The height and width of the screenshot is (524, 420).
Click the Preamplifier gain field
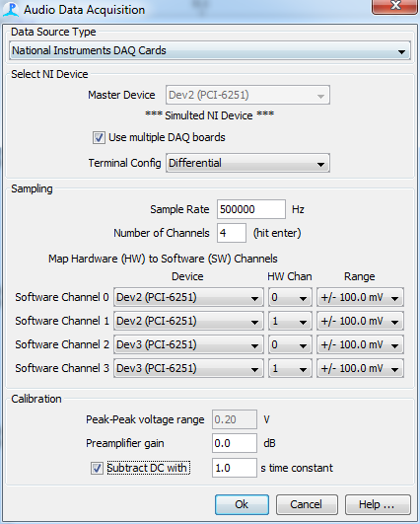point(235,443)
